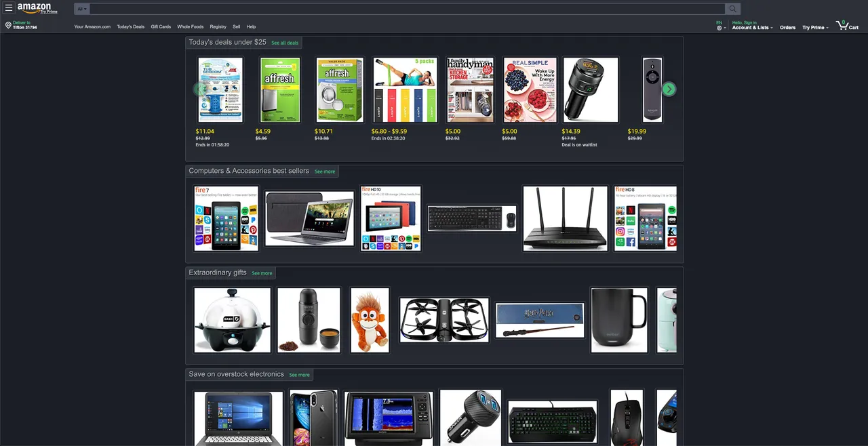The image size is (868, 446).
Task: Click the $19.99 deal price
Action: point(637,131)
